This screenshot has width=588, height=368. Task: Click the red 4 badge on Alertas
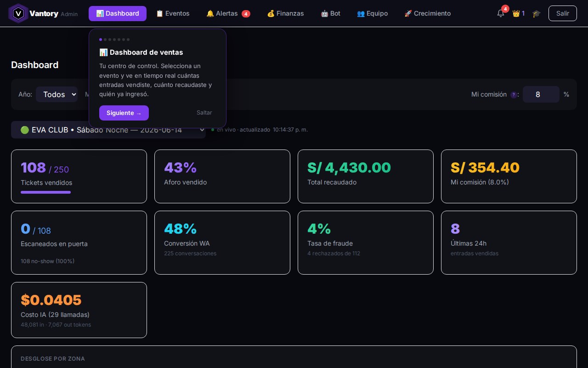coord(246,14)
